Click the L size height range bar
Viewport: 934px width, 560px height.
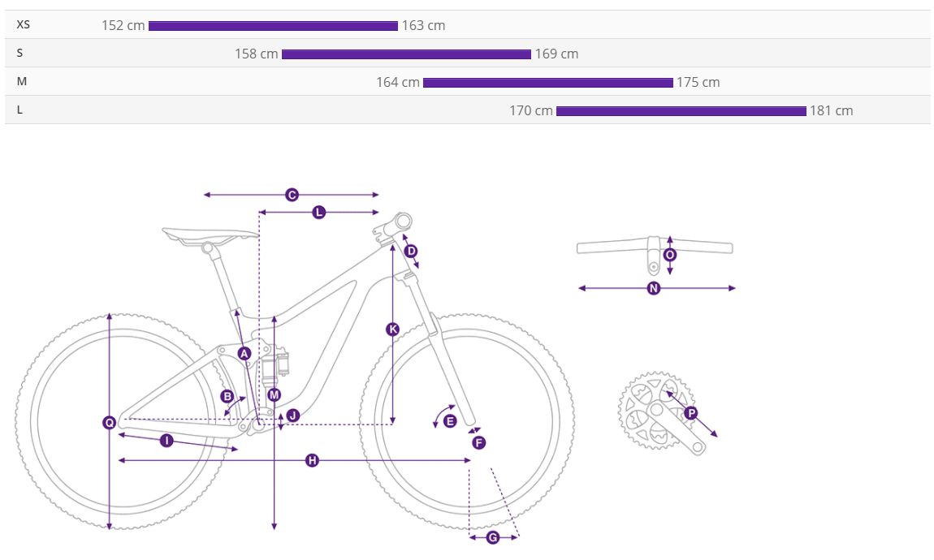click(681, 110)
